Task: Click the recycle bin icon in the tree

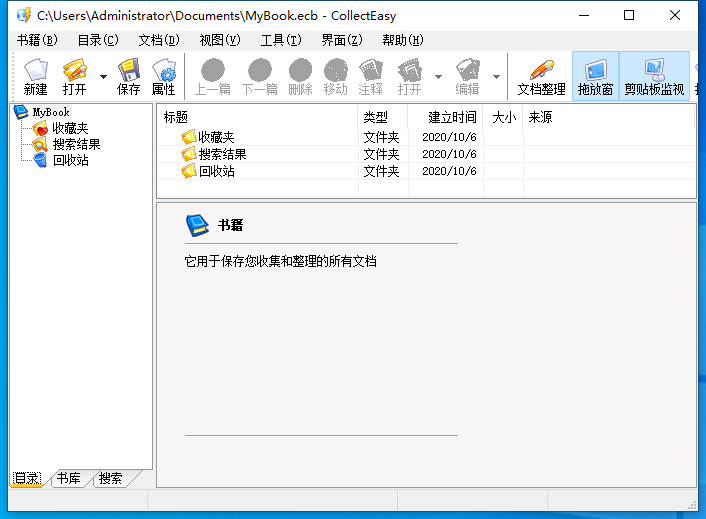Action: click(40, 160)
